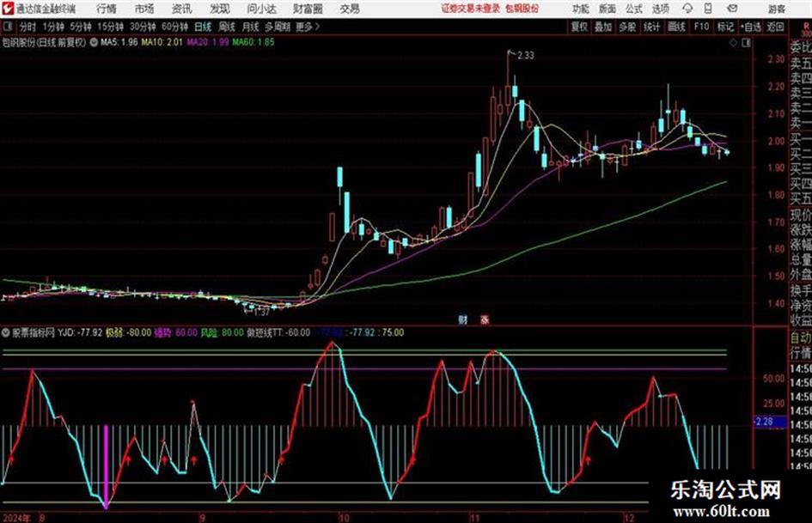Expand the dropdown beside 包钢股份(日线 前复权)
This screenshot has height=523, width=812.
click(94, 42)
